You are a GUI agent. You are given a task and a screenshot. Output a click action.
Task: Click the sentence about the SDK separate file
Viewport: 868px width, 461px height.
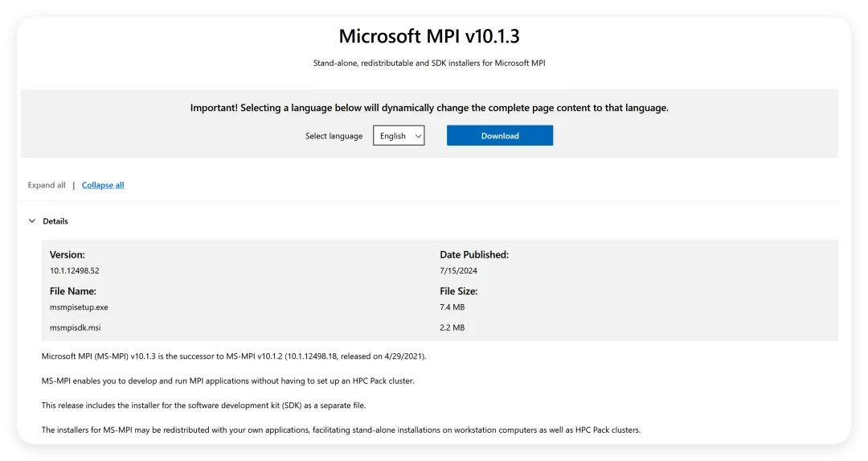coord(203,405)
